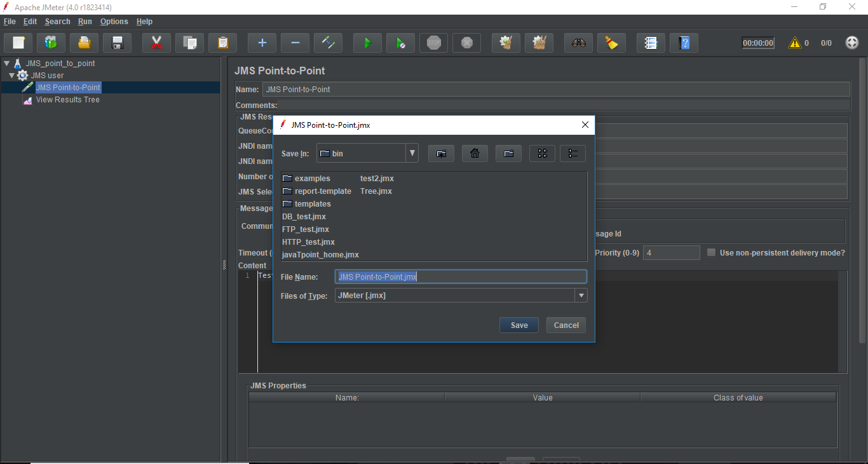868x464 pixels.
Task: Click the Clear All brooms icon
Action: tap(539, 43)
